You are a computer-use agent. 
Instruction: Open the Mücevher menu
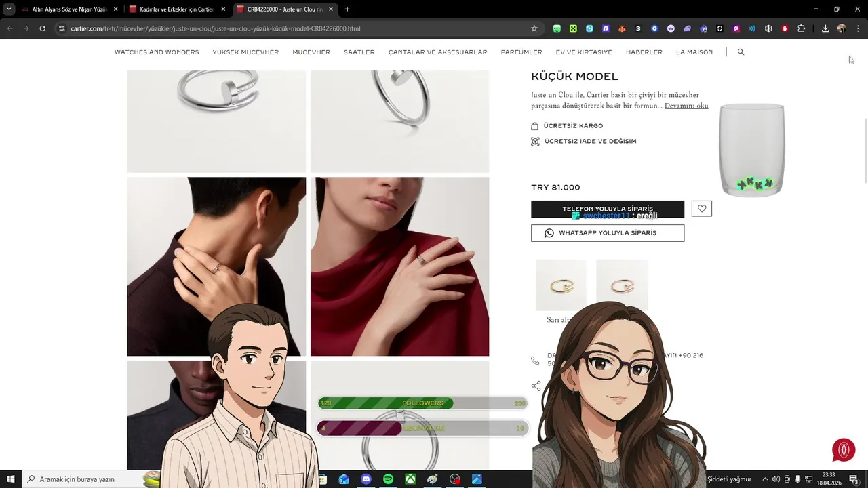click(x=311, y=52)
